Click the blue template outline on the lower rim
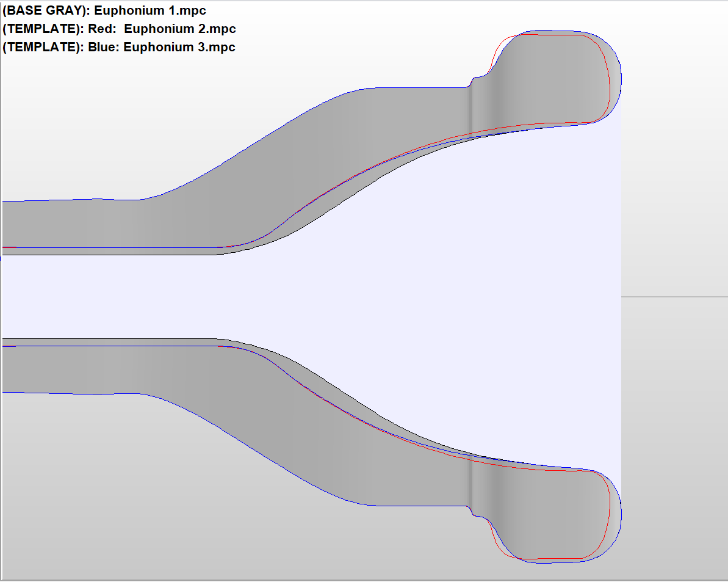The width and height of the screenshot is (728, 582). (x=621, y=513)
